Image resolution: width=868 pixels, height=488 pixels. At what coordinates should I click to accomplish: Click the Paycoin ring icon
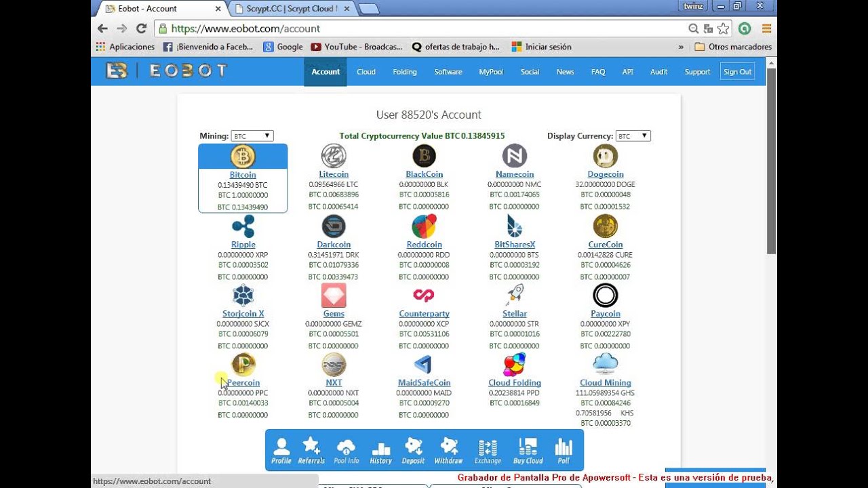click(x=606, y=296)
